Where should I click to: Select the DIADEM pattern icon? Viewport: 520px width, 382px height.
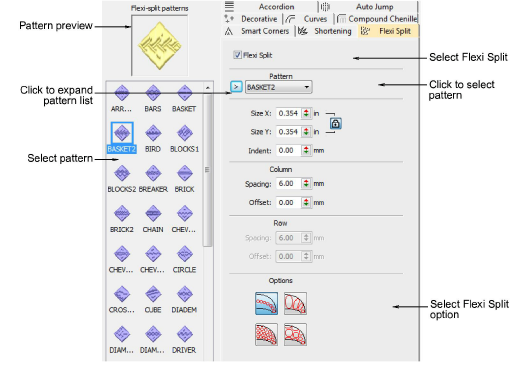tap(184, 294)
